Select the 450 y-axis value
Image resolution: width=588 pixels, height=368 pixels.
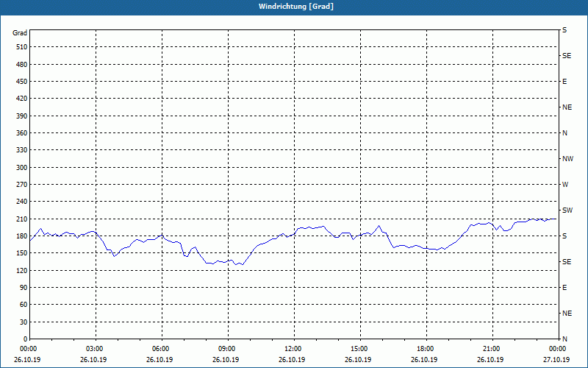click(x=22, y=82)
